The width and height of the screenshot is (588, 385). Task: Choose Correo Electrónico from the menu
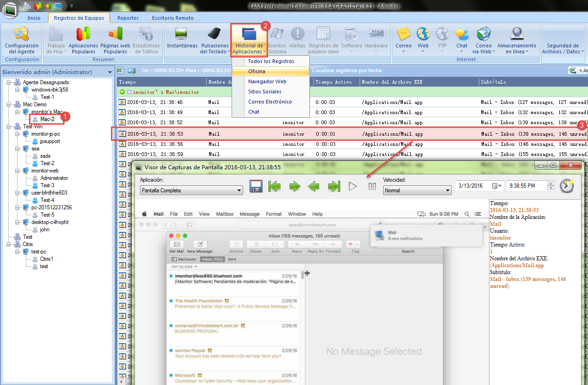271,102
